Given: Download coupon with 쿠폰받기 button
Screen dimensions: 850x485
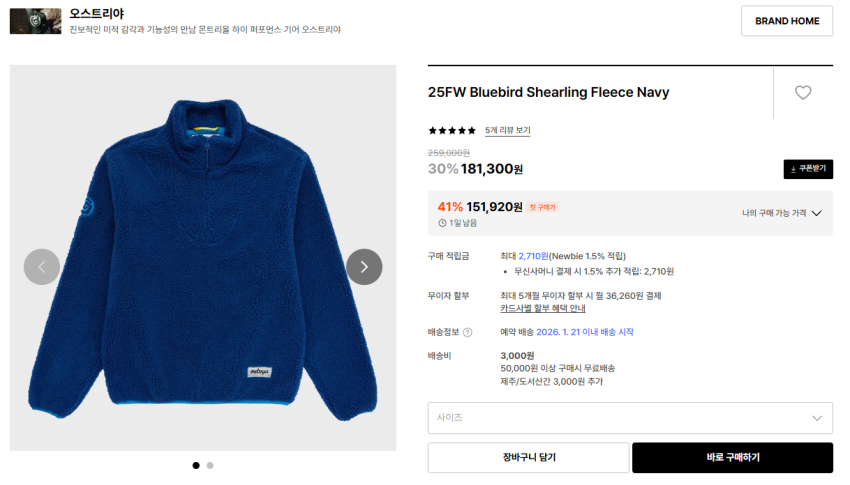Looking at the screenshot, I should point(808,169).
